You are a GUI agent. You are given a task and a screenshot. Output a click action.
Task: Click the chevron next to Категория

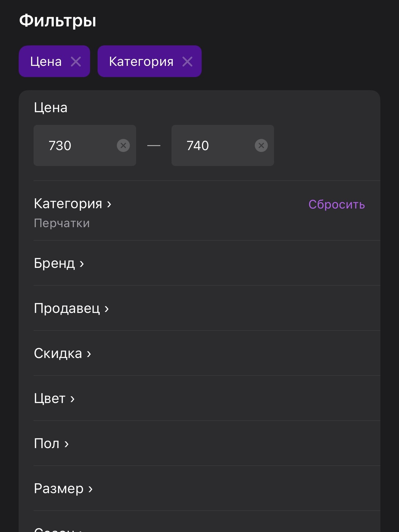(x=109, y=204)
